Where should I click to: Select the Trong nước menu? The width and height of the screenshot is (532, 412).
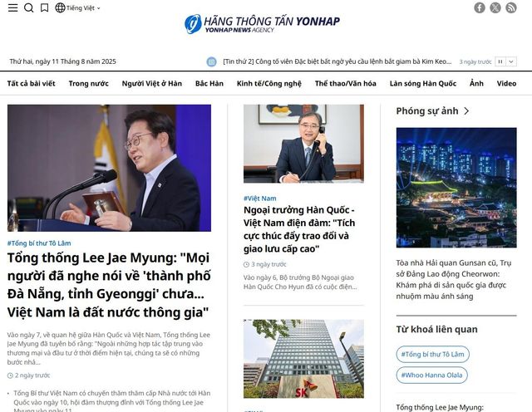[88, 84]
